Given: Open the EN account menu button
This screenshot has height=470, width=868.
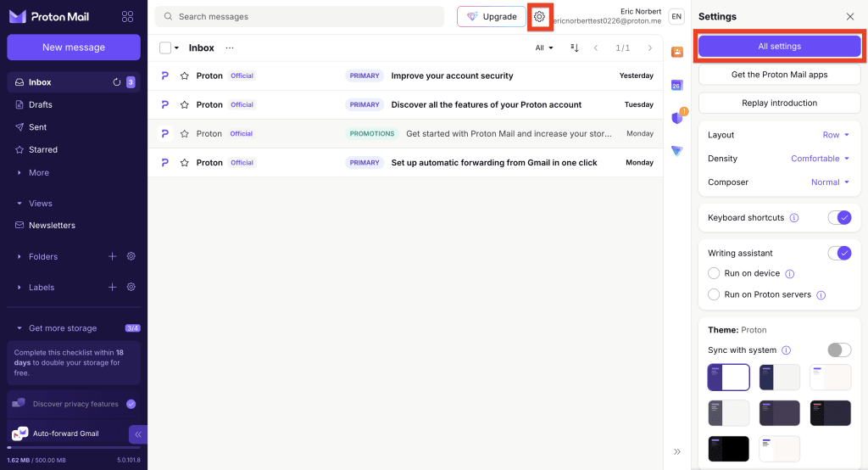Looking at the screenshot, I should (676, 17).
